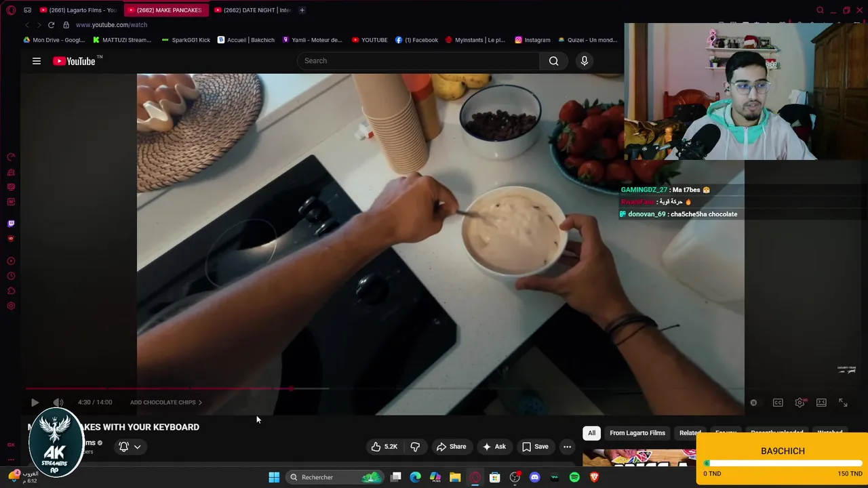Image resolution: width=868 pixels, height=488 pixels.
Task: Go back in browser history
Action: click(x=26, y=25)
